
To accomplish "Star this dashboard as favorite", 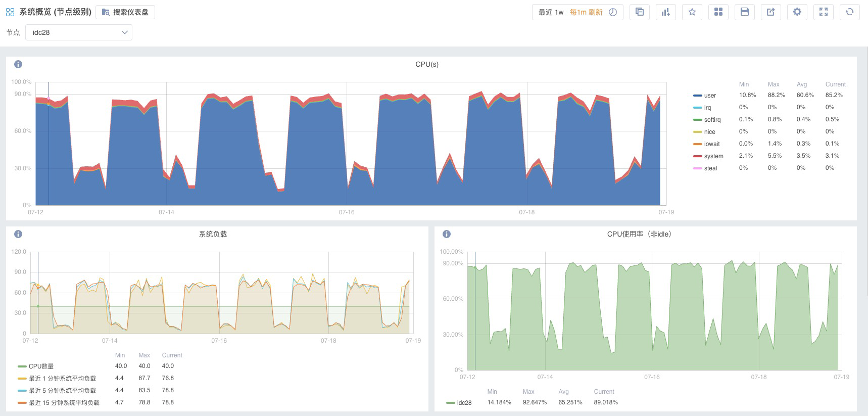I will click(692, 12).
